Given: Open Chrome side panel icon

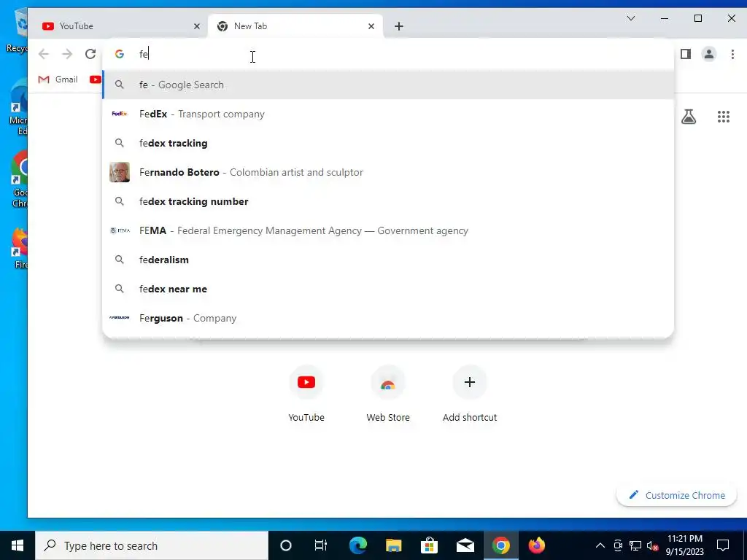Looking at the screenshot, I should [x=686, y=54].
